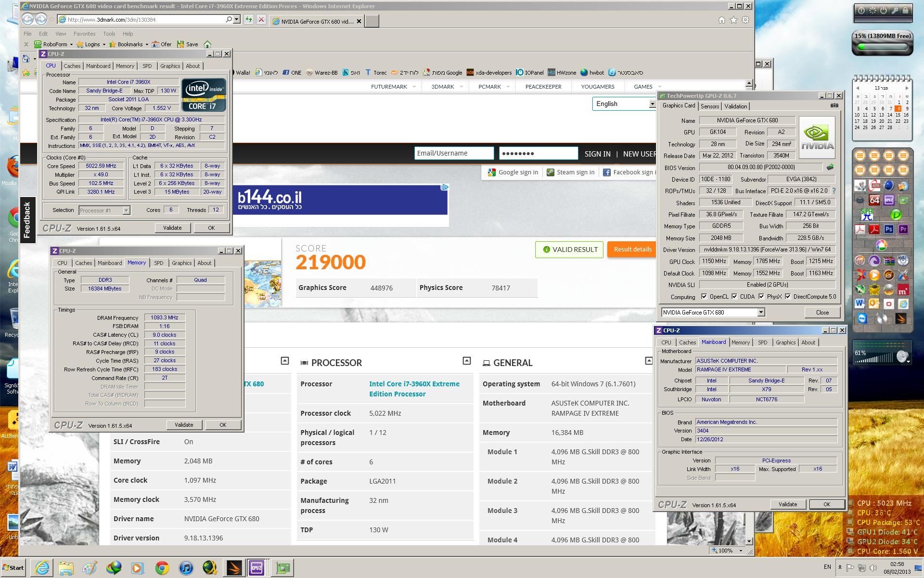Screen dimensions: 924x578
Task: Click Close button in GPU-Z window
Action: click(x=822, y=312)
